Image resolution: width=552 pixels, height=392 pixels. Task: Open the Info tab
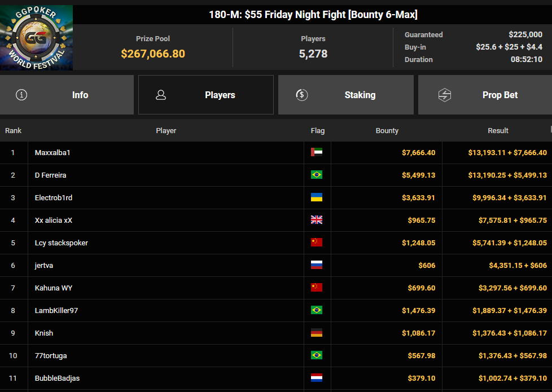(67, 95)
